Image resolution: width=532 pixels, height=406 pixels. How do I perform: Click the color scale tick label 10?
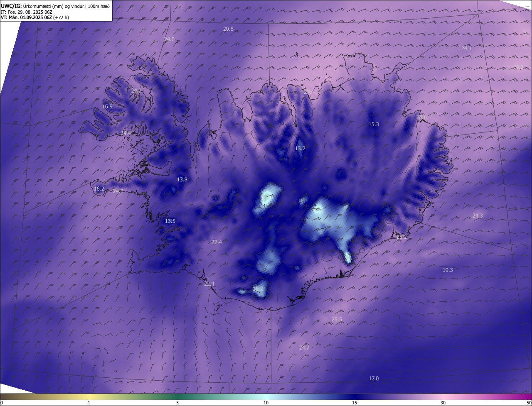[x=266, y=403]
